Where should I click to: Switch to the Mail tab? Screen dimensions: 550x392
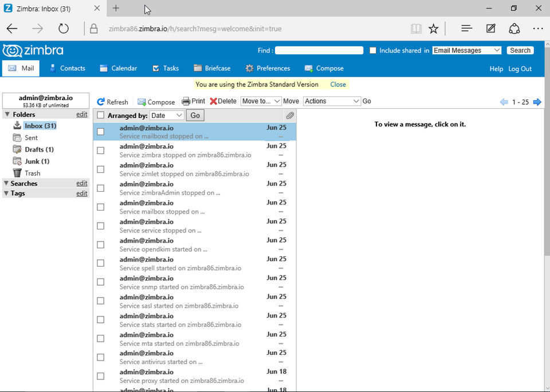click(x=21, y=68)
